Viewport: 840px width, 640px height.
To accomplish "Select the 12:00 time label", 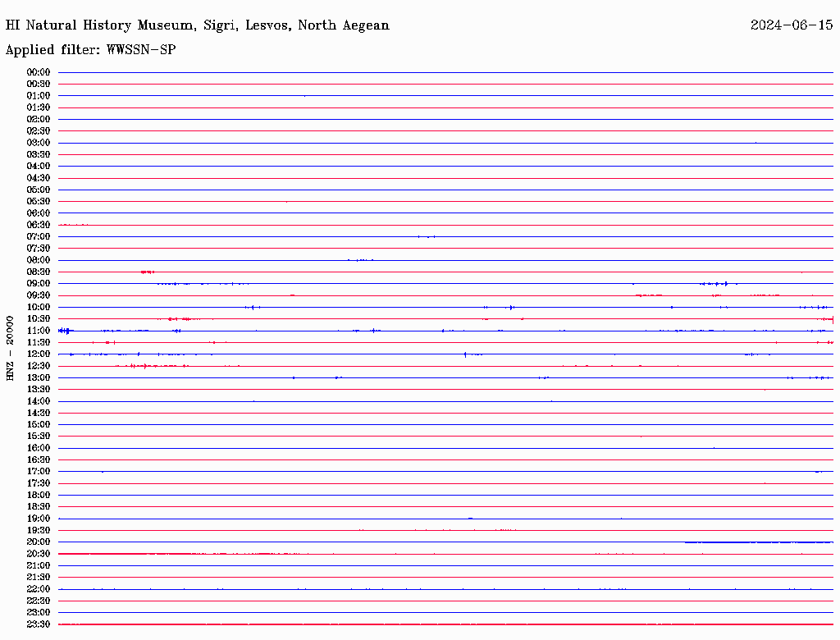I will 39,354.
